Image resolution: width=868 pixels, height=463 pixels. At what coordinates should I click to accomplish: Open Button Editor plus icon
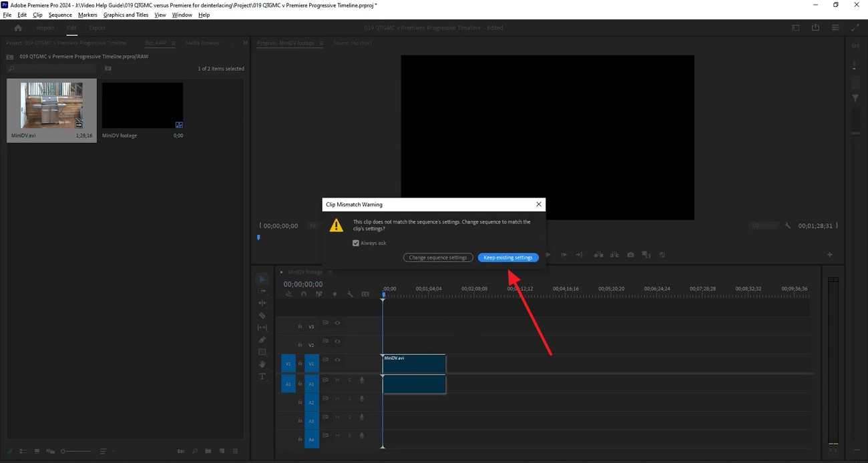click(x=830, y=254)
